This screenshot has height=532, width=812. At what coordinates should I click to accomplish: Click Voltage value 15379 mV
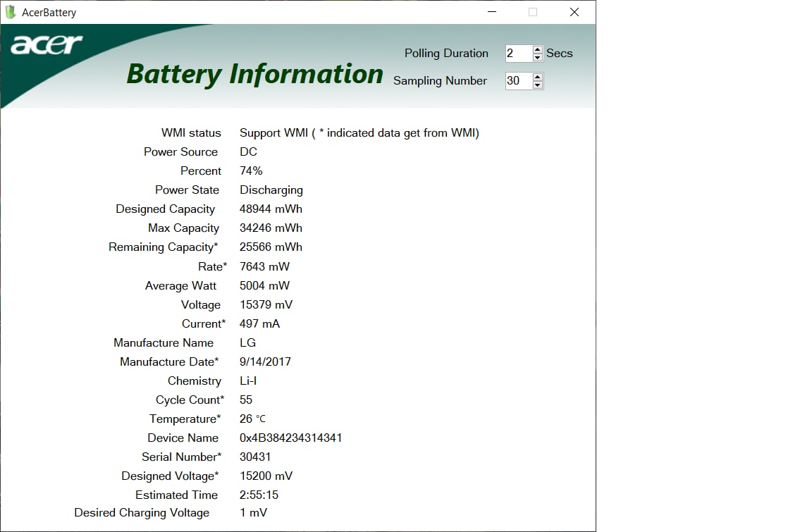point(266,305)
